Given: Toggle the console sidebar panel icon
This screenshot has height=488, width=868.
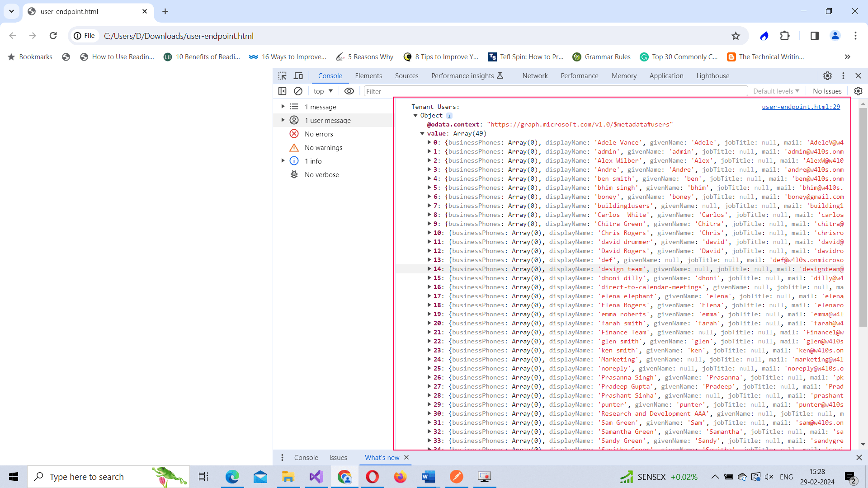Looking at the screenshot, I should (283, 91).
